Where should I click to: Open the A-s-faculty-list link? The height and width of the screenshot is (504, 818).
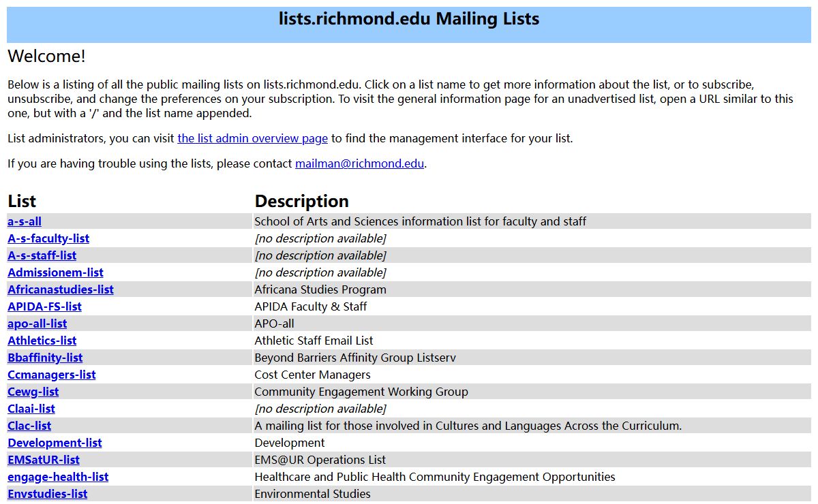pos(48,238)
